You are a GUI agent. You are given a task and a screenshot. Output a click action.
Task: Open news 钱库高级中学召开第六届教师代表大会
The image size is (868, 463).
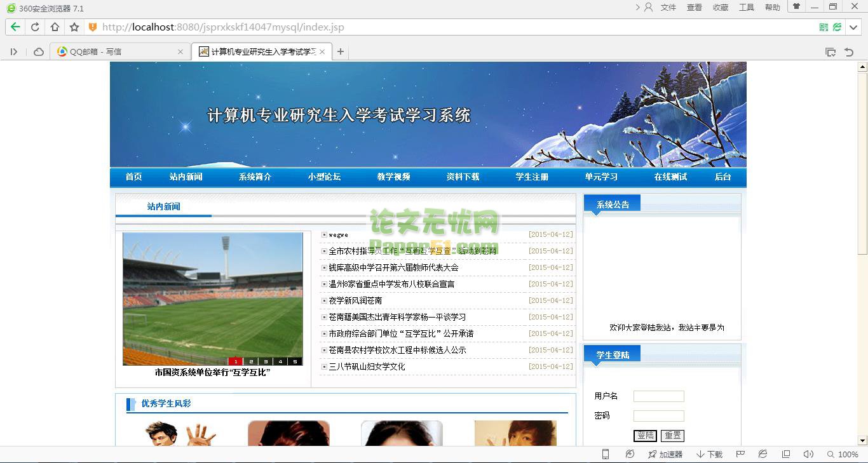(394, 268)
